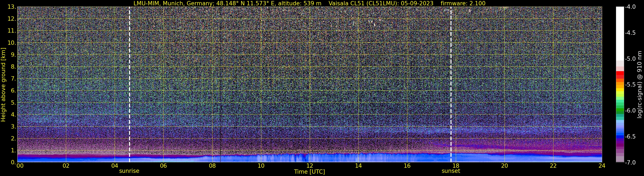The image size is (644, 176).
Task: Select the 12 tick on the time axis
Action: coord(310,166)
